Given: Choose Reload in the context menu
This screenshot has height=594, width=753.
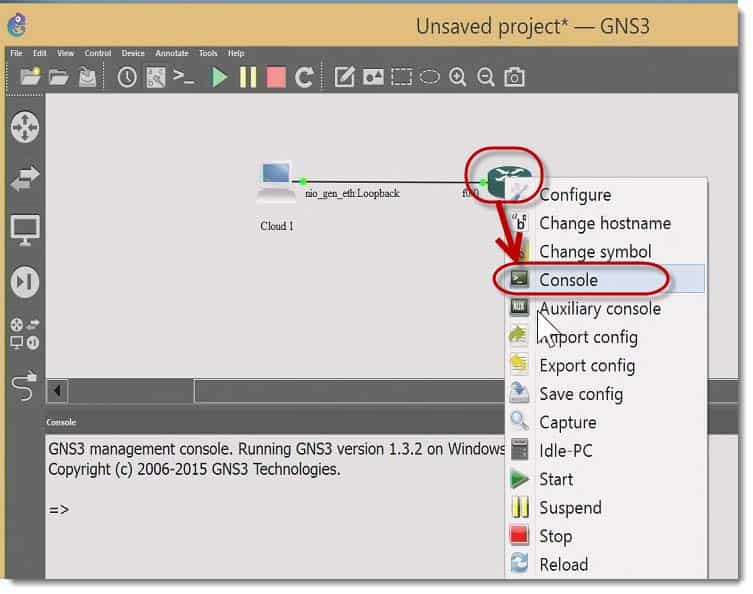Looking at the screenshot, I should [606, 564].
